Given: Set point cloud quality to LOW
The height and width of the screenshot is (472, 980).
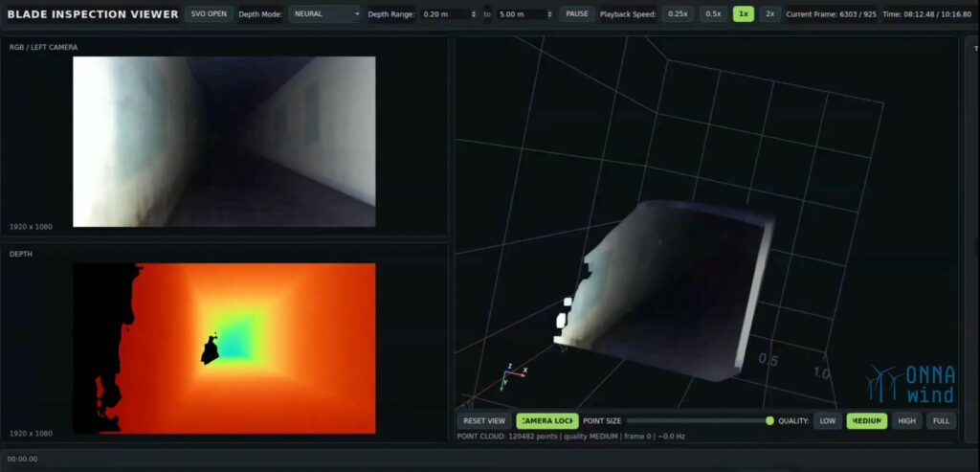Looking at the screenshot, I should (827, 420).
